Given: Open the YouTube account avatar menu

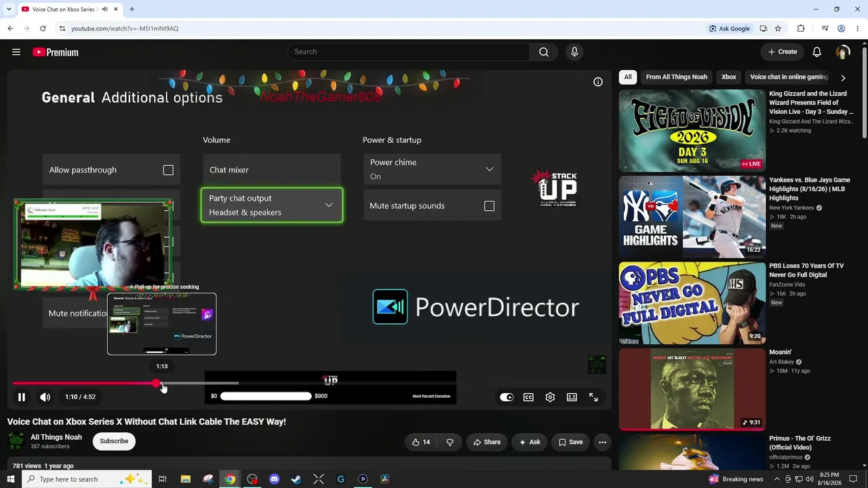Looking at the screenshot, I should point(843,52).
